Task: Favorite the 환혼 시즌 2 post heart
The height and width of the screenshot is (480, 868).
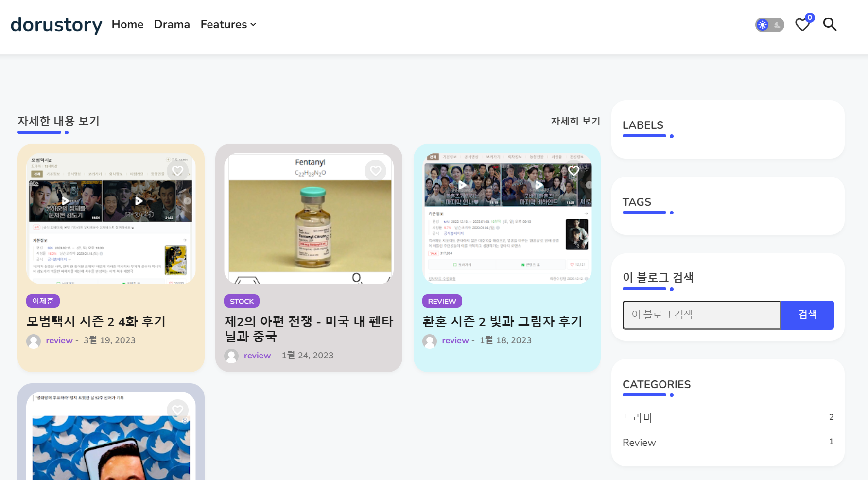Action: click(x=573, y=171)
